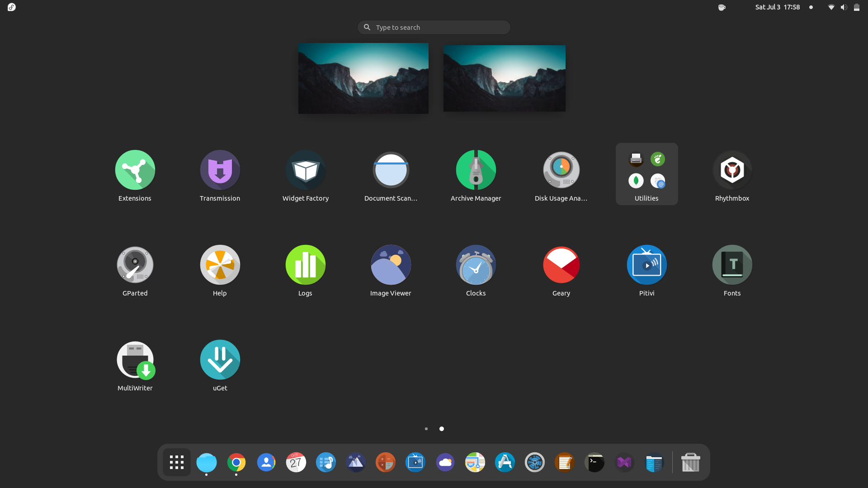Click the volume speaker icon in the top bar
The height and width of the screenshot is (488, 868).
[x=844, y=7]
